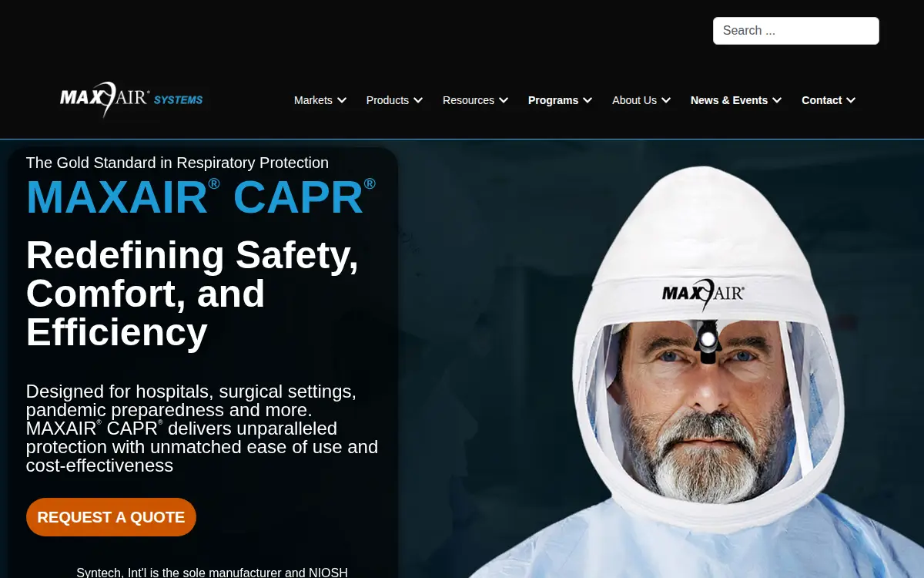Click the hero image of man in hood
Image resolution: width=924 pixels, height=578 pixels.
pyautogui.click(x=697, y=372)
